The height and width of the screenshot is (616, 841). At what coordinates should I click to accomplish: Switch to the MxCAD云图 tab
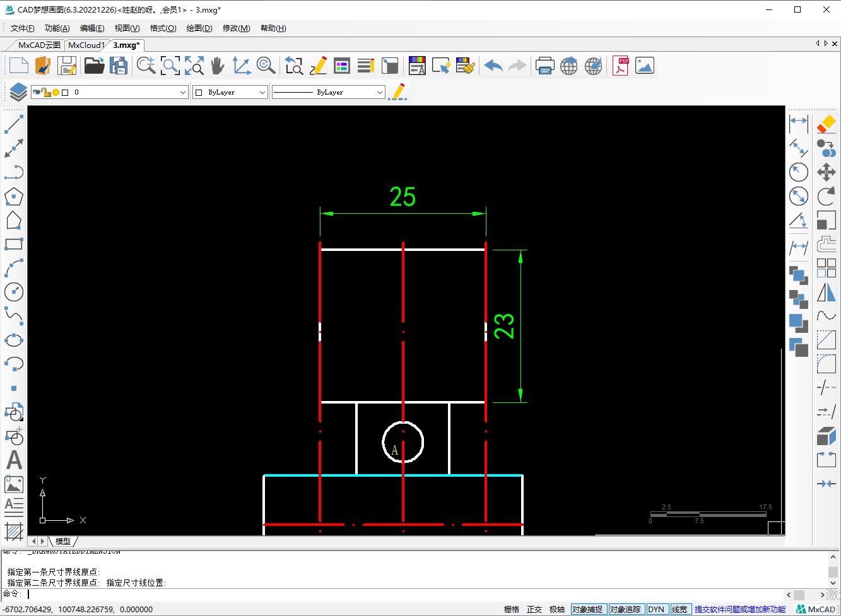38,45
